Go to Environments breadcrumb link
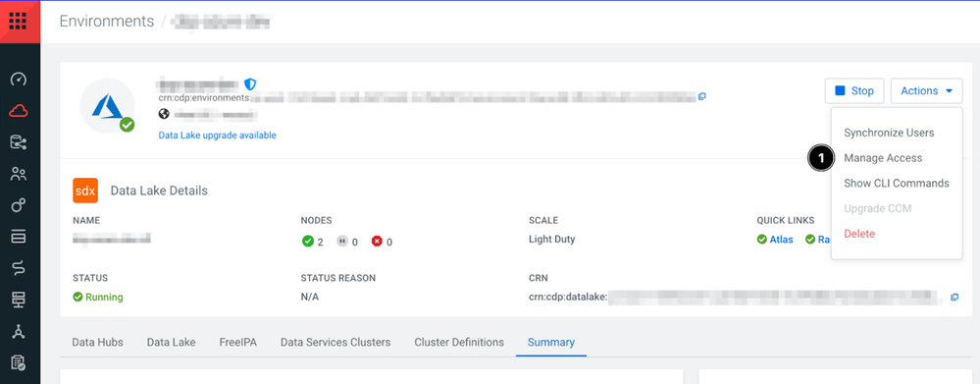 click(x=107, y=21)
